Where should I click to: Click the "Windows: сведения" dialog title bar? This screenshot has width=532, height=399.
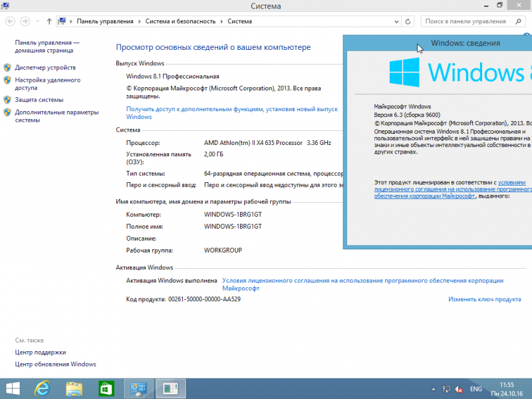(438, 43)
